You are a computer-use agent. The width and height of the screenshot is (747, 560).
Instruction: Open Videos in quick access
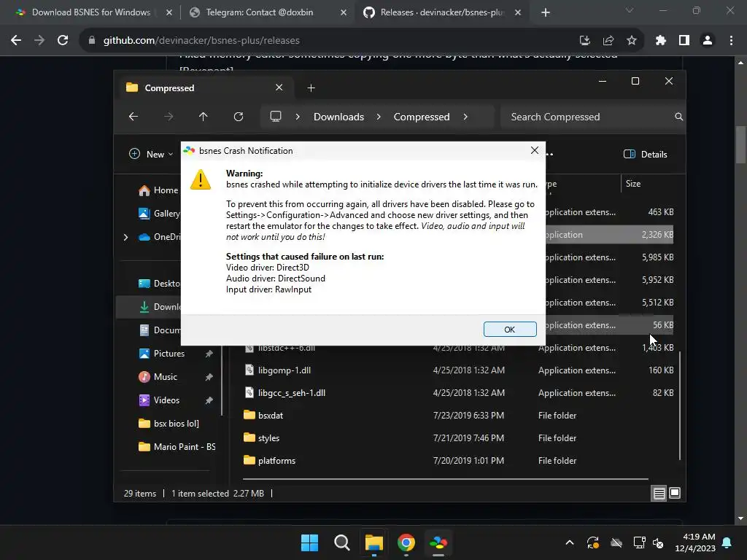[x=159, y=400]
